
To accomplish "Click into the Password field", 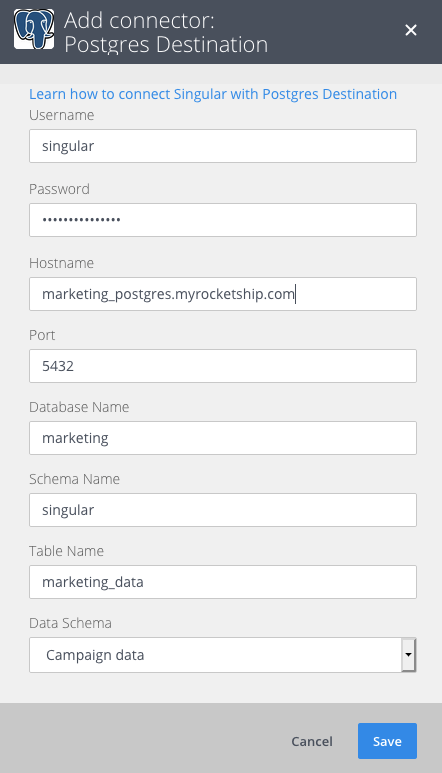I will 223,220.
